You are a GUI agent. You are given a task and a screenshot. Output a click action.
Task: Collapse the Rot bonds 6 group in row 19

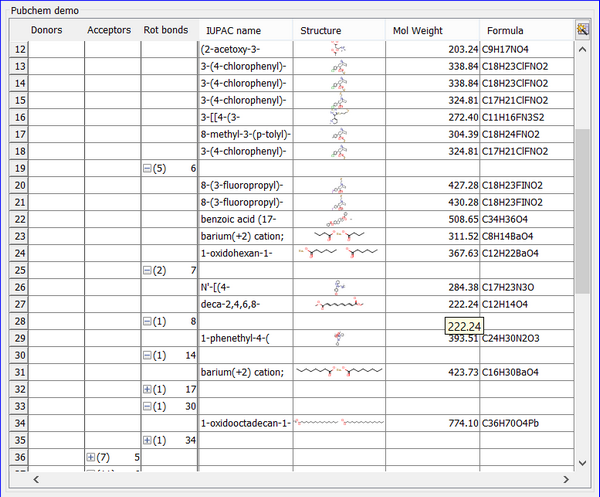coord(148,169)
